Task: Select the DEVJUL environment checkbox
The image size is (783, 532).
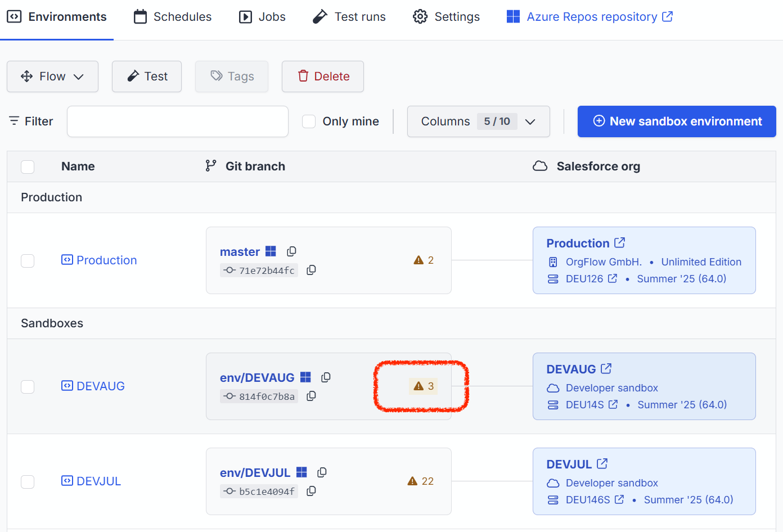Action: 28,481
